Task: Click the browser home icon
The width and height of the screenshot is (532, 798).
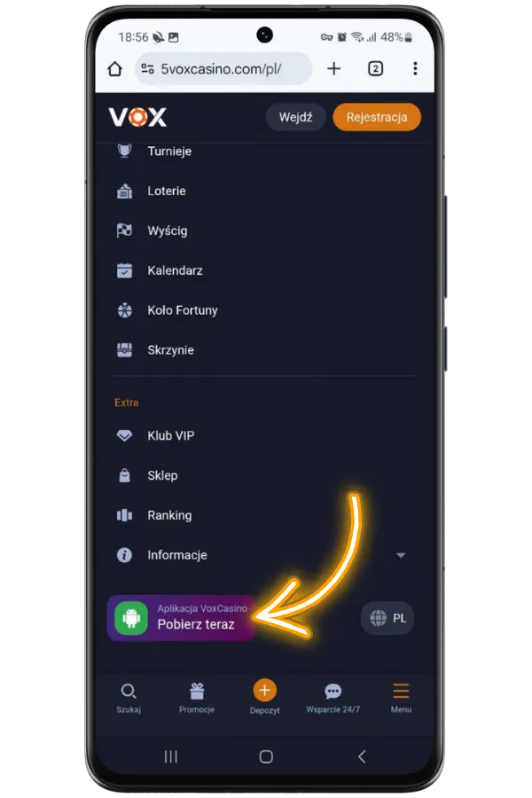Action: (x=115, y=68)
